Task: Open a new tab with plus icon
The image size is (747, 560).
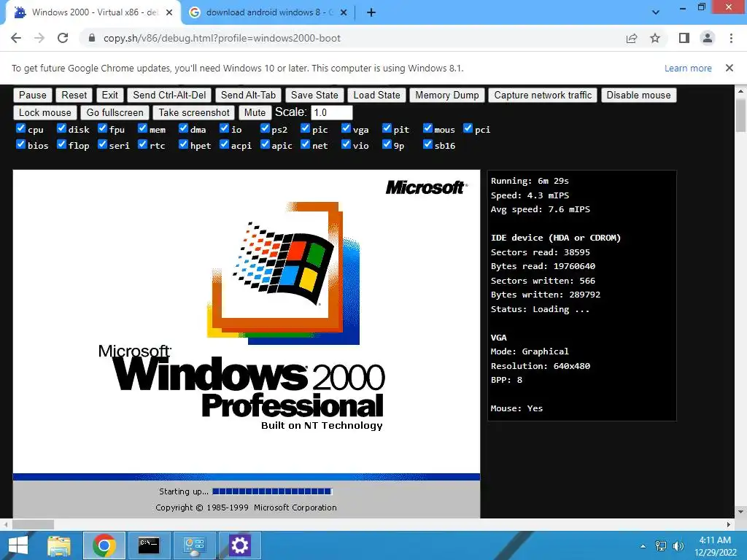Action: coord(371,12)
